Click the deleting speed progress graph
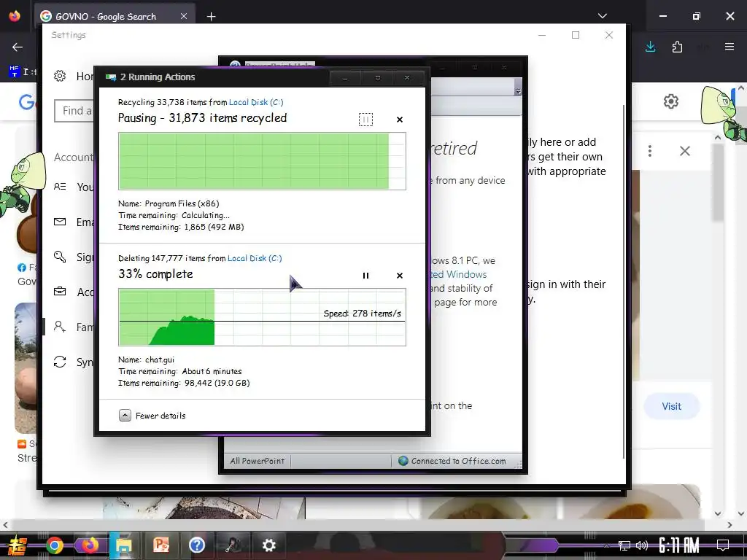747x560 pixels. pos(262,317)
